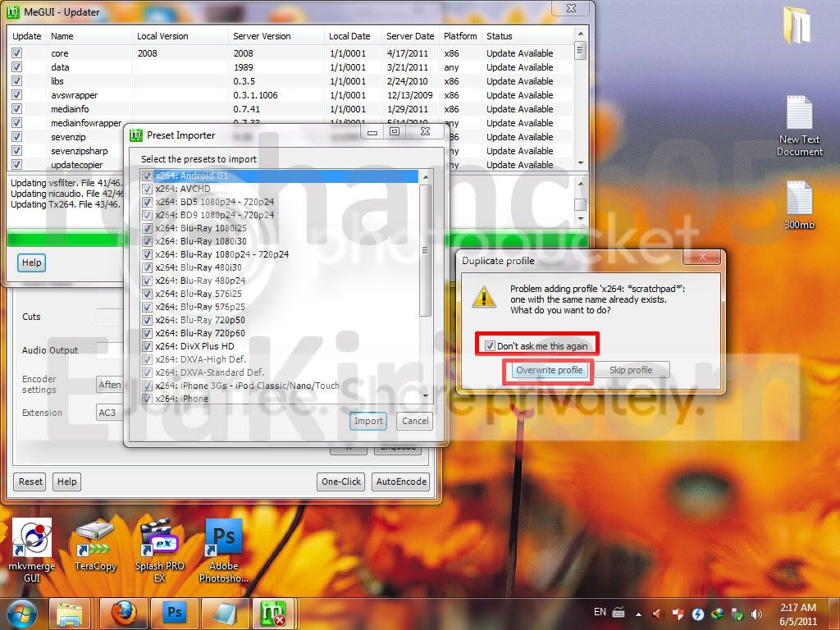Click Reset button in MeGUI window
Viewport: 840px width, 630px height.
30,482
